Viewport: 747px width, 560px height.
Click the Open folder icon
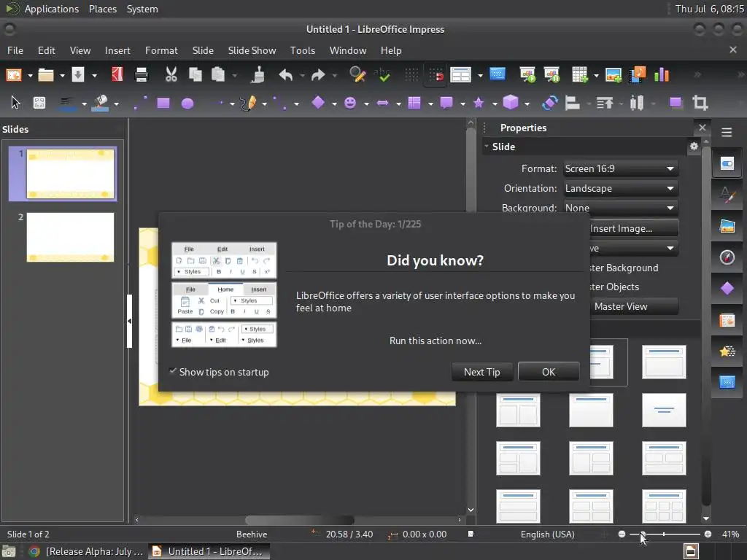(46, 75)
